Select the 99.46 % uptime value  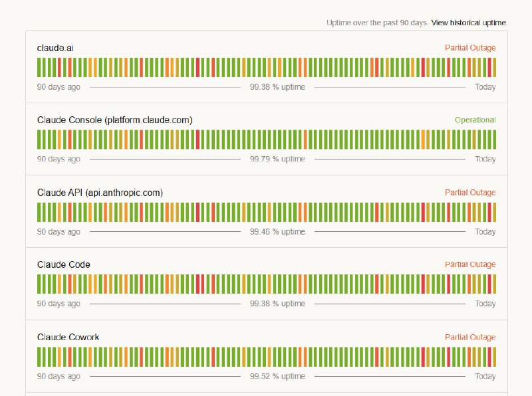(277, 232)
